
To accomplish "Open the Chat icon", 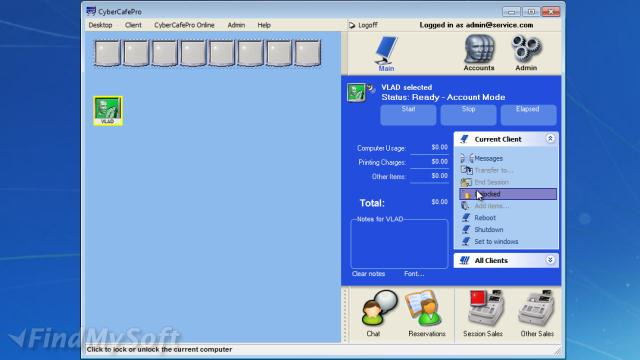I will click(378, 313).
